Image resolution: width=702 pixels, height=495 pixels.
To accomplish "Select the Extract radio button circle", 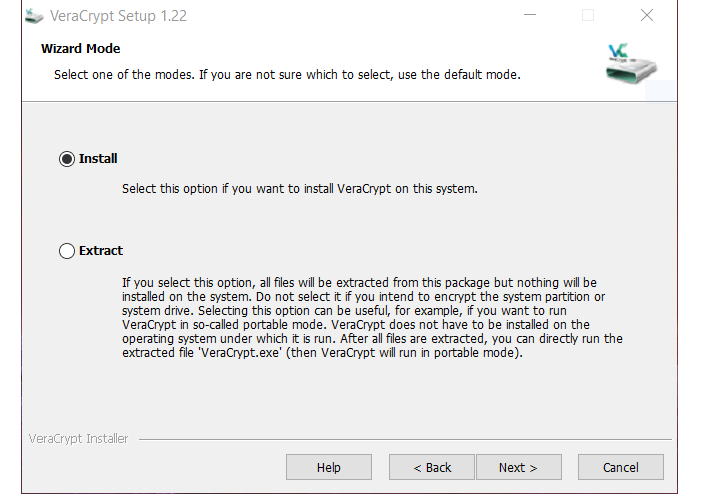I will point(67,251).
